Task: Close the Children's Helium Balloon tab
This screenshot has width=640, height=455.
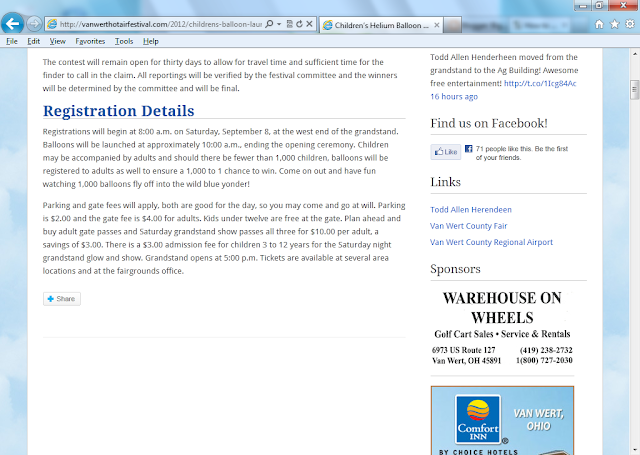Action: pyautogui.click(x=436, y=25)
